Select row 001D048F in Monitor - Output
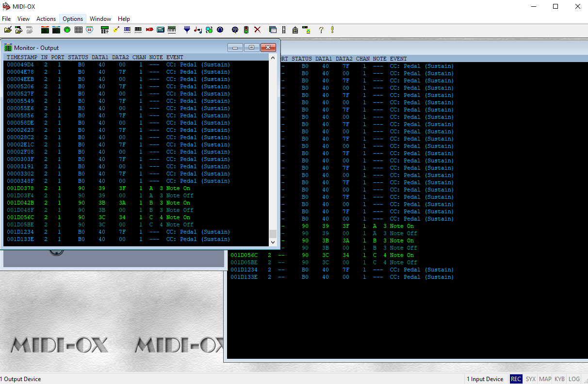The width and height of the screenshot is (588, 384). pos(136,210)
